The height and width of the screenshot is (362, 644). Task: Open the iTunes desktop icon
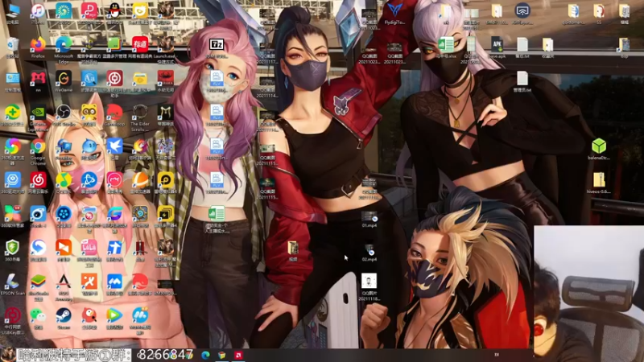(x=38, y=14)
